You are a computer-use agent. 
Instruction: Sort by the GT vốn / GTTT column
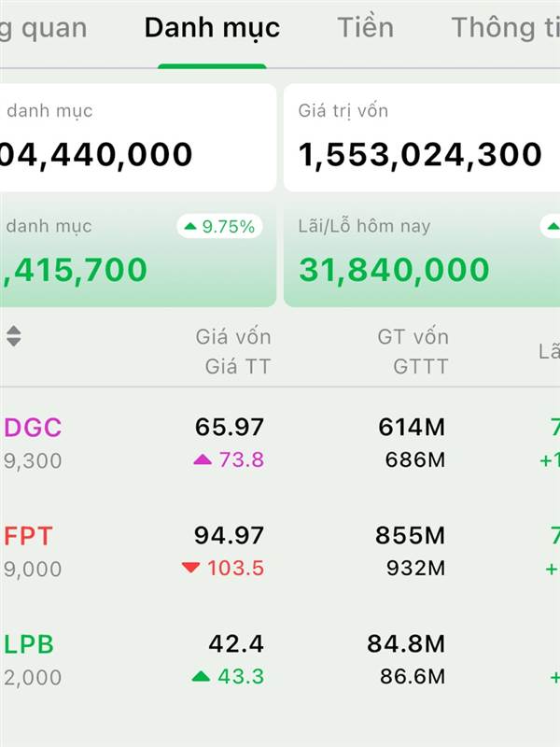click(x=413, y=351)
